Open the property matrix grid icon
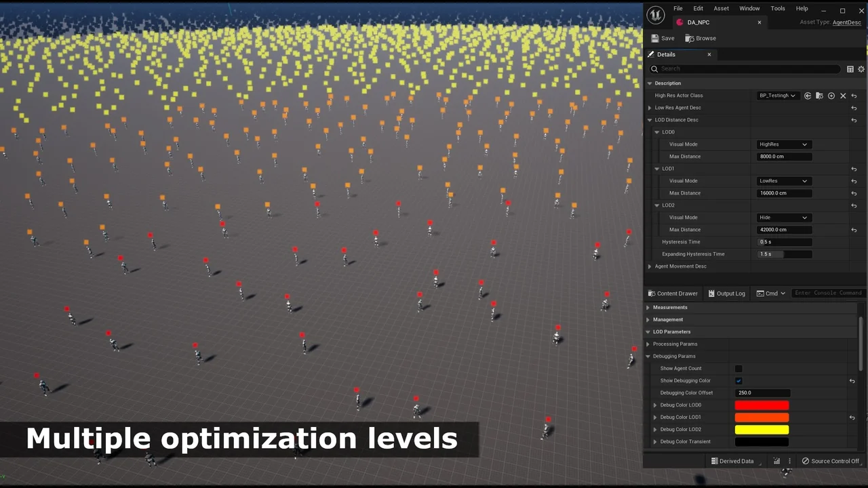Viewport: 868px width, 488px height. click(x=850, y=69)
